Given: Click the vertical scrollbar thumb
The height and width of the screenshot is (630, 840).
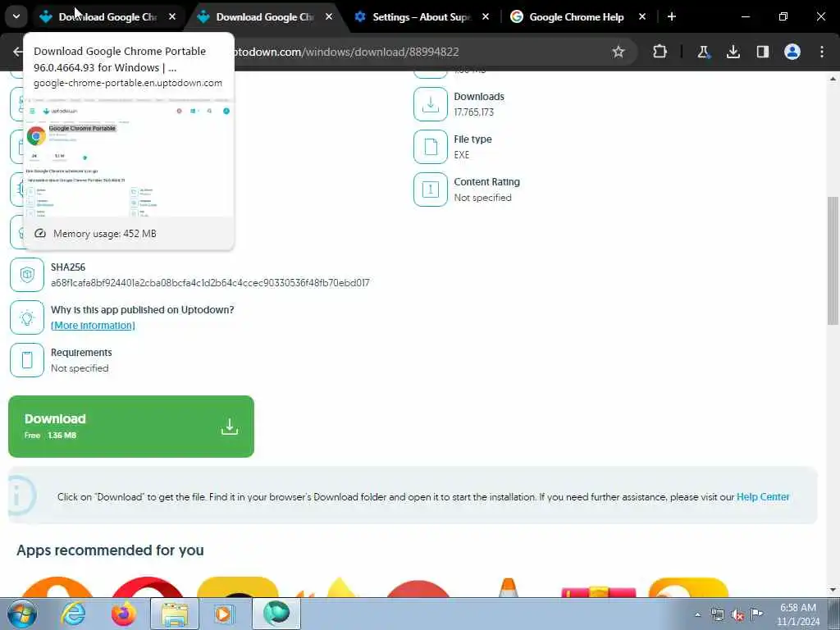Looking at the screenshot, I should 833,260.
